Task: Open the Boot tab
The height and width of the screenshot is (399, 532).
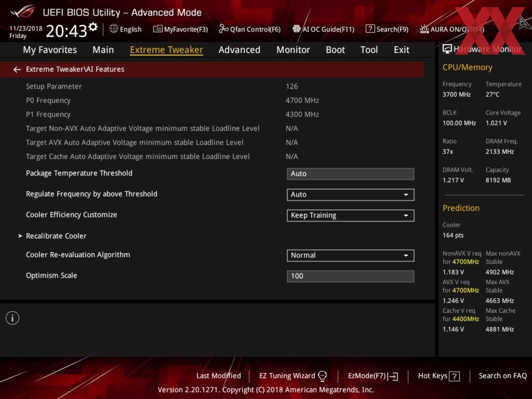Action: [335, 50]
